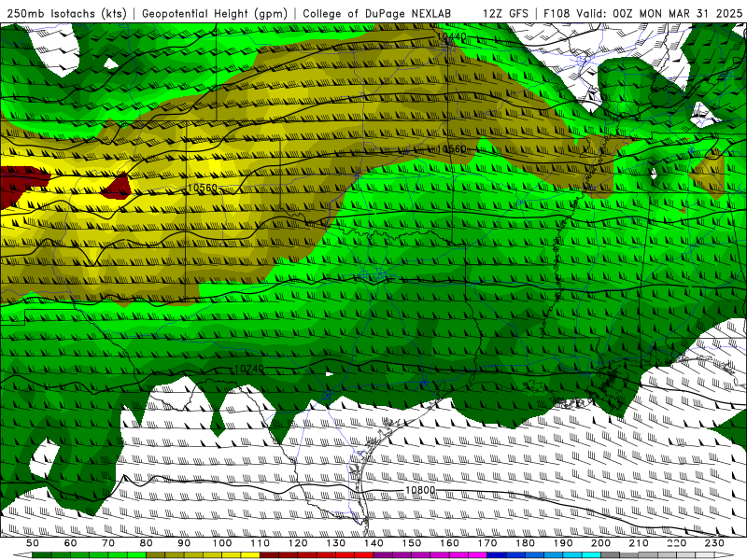Click the cyan segment of the color bar
The height and width of the screenshot is (560, 747).
pos(591,555)
